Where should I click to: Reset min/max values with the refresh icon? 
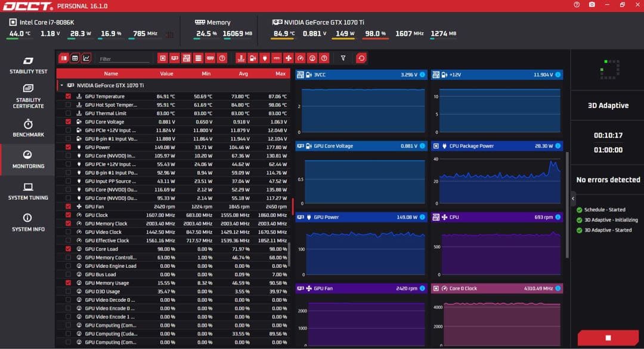361,58
